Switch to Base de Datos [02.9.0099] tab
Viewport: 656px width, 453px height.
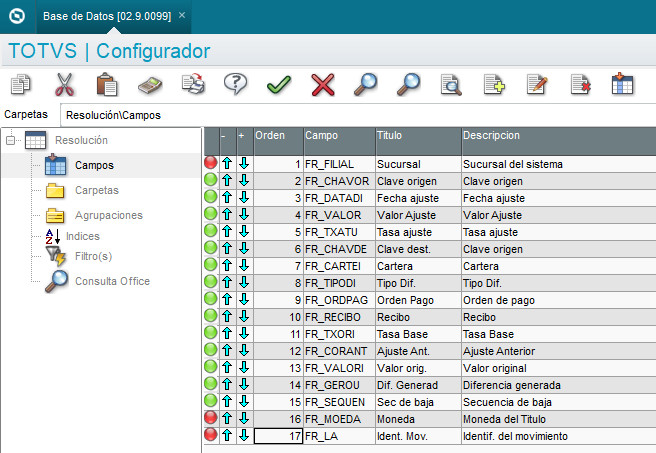(x=107, y=16)
